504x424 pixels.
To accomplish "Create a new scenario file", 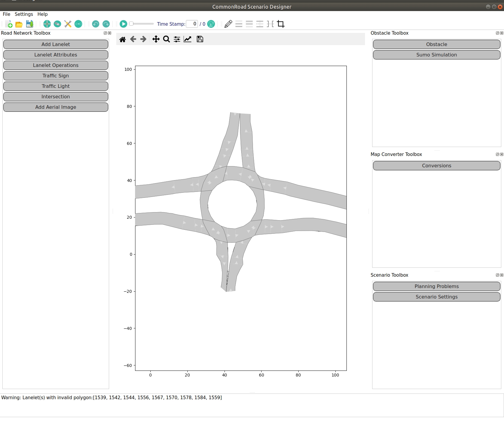I will click(x=9, y=24).
